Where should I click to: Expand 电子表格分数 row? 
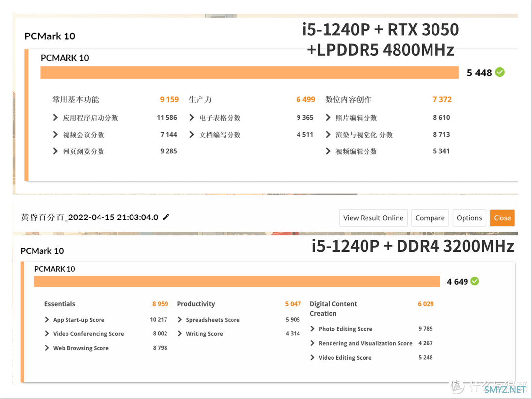coord(191,117)
